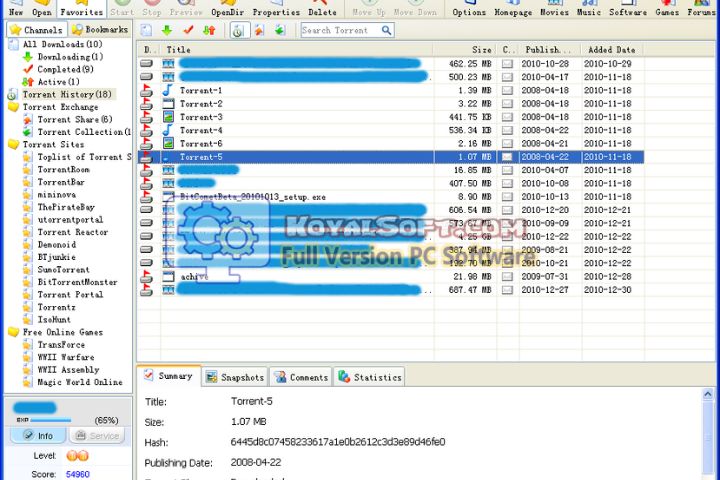Screen dimensions: 720x480
Task: Open the Favorites toolbar button
Action: [x=81, y=8]
